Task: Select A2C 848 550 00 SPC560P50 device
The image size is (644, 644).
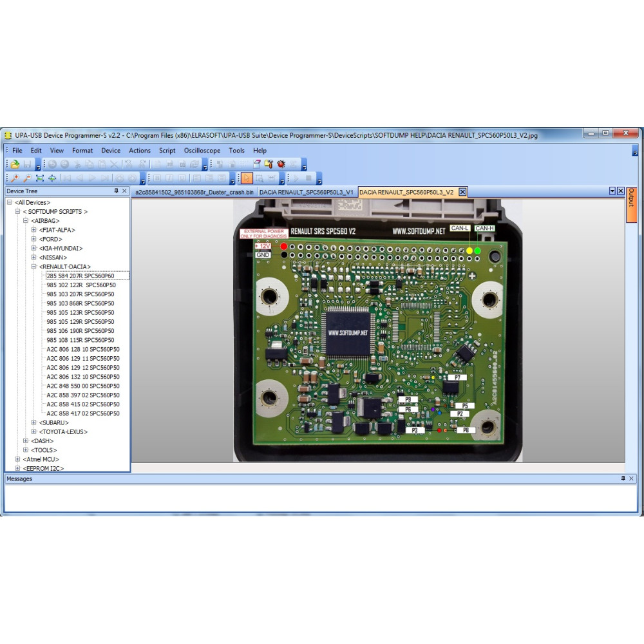Action: pos(83,386)
